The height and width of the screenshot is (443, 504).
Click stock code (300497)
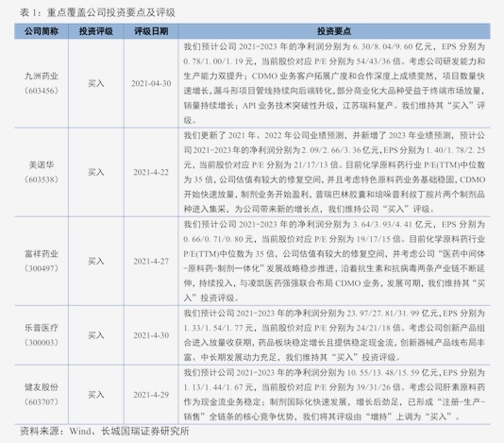pos(42,268)
